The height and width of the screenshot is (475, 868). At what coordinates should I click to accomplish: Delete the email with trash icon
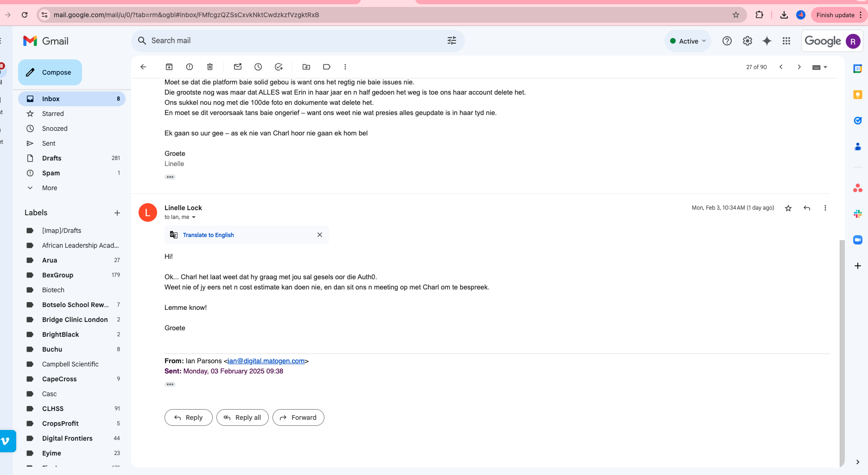point(210,67)
